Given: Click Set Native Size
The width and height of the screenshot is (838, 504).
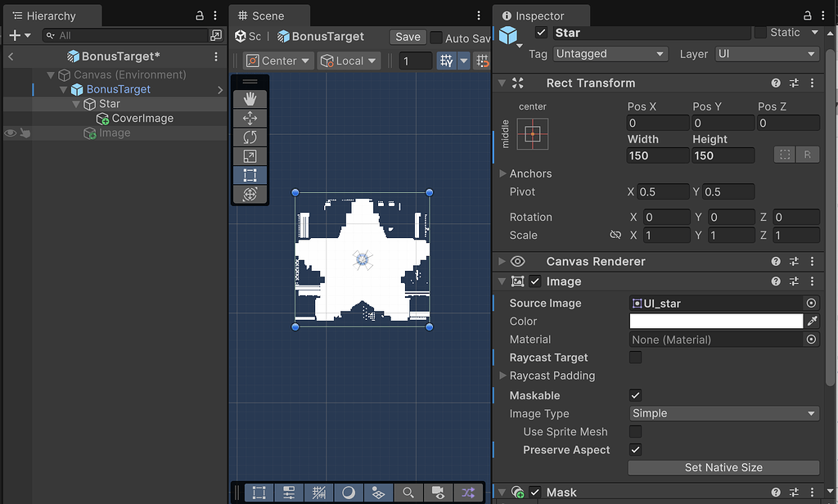Looking at the screenshot, I should pyautogui.click(x=723, y=467).
